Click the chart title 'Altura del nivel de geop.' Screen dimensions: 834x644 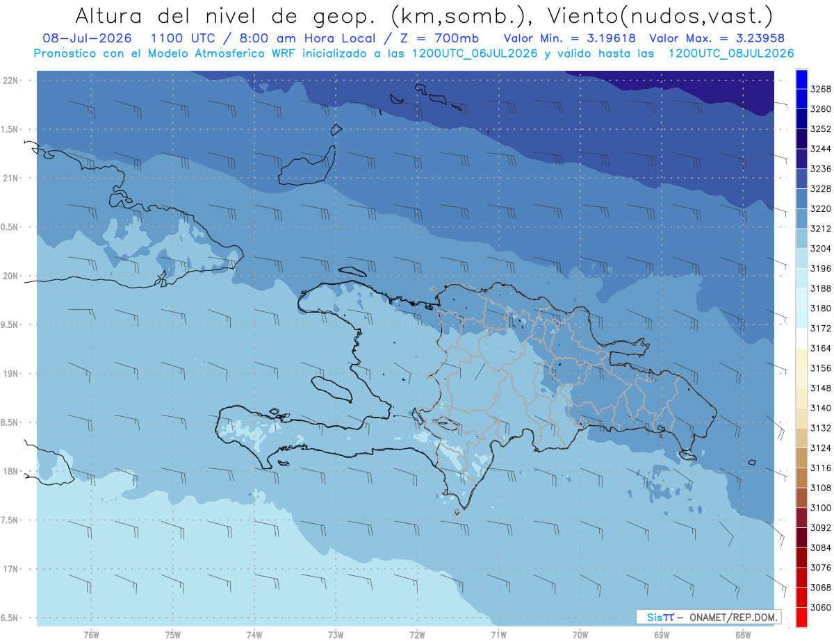point(224,15)
